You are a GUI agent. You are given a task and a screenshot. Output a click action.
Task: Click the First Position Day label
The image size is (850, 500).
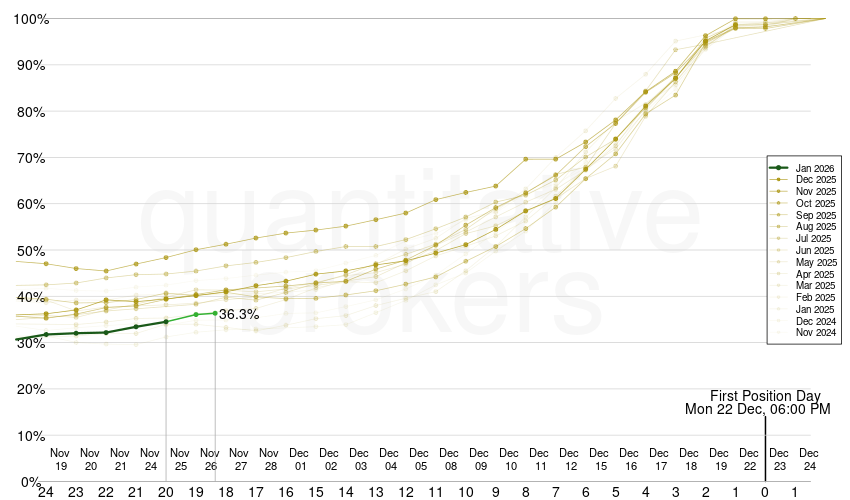coord(771,395)
